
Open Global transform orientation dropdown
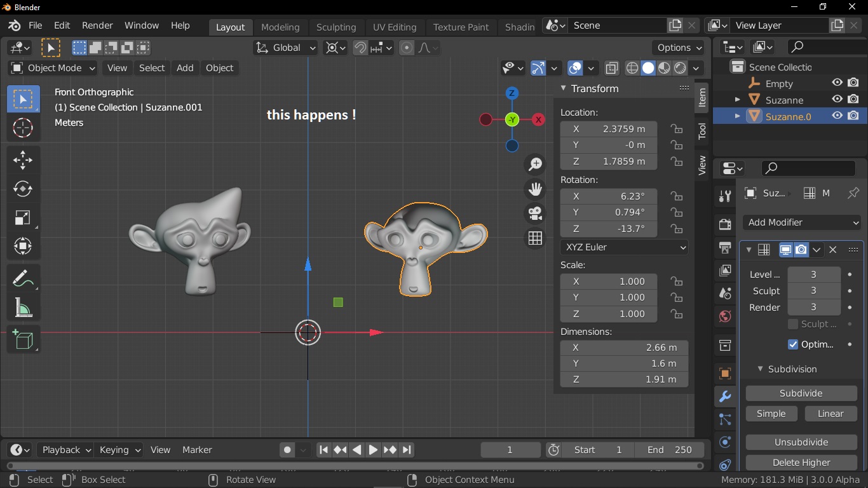[x=285, y=48]
